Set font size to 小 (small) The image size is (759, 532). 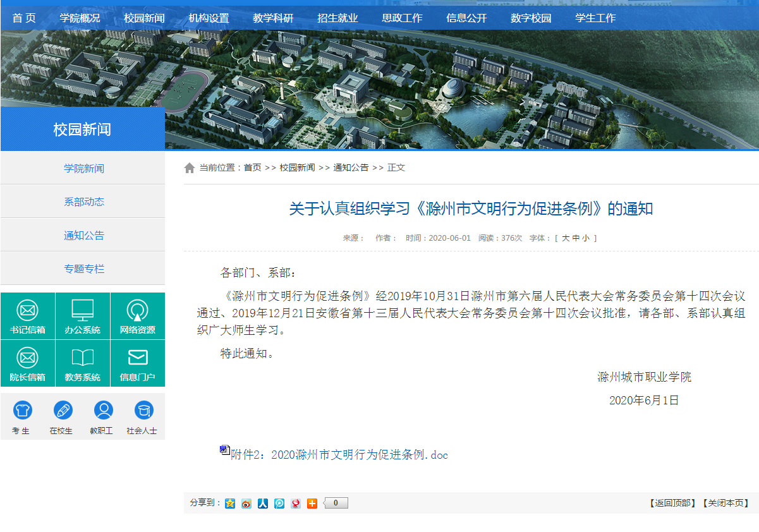pyautogui.click(x=586, y=238)
